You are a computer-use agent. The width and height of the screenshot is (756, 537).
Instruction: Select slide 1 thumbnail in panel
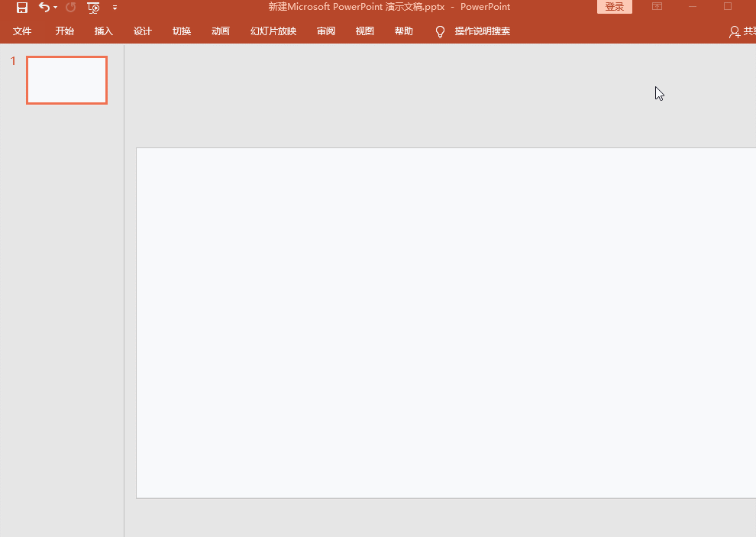click(x=66, y=80)
